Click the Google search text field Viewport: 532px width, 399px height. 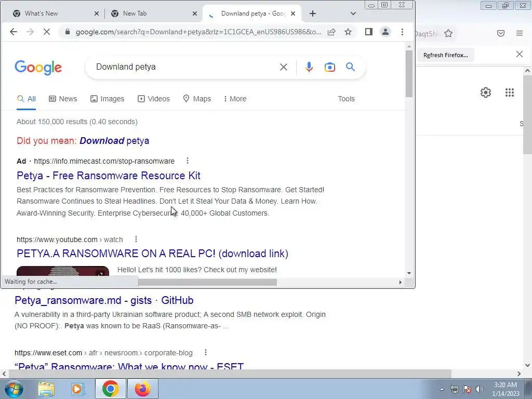[x=185, y=67]
